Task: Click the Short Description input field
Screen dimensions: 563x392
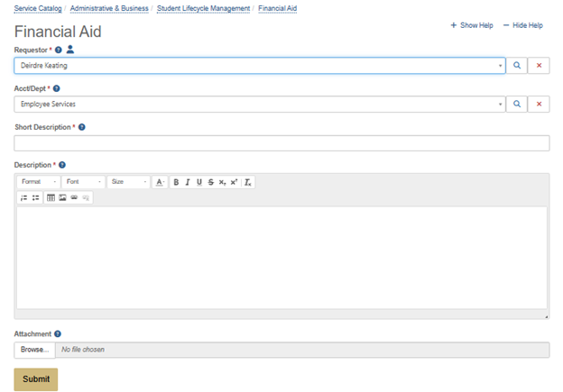Action: [x=281, y=143]
